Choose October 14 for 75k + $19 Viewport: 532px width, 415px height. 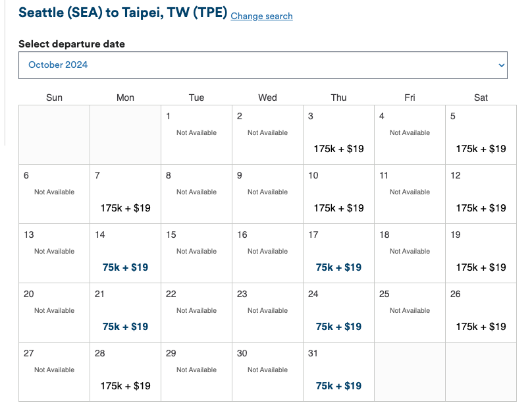[x=125, y=267]
